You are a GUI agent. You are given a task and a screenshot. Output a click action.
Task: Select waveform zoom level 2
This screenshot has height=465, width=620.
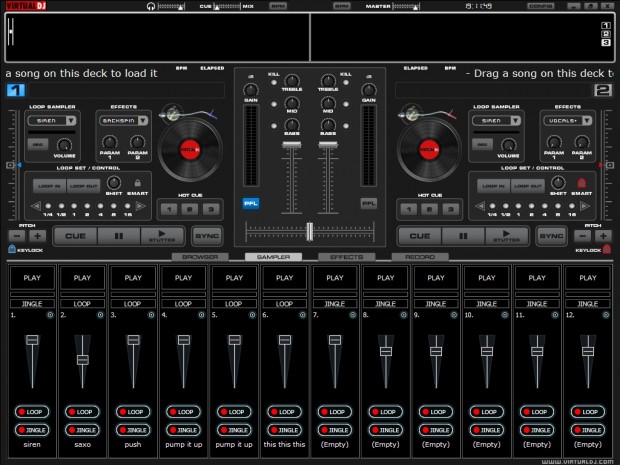click(606, 34)
